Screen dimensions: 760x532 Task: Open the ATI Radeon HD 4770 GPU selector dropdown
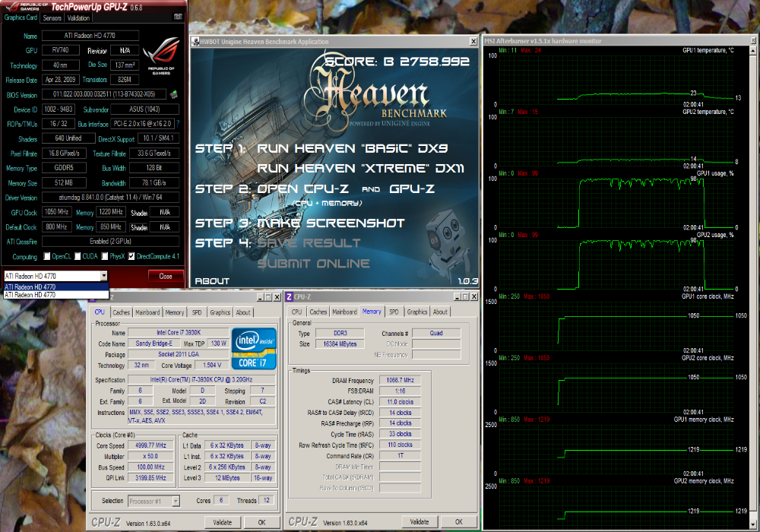[103, 276]
